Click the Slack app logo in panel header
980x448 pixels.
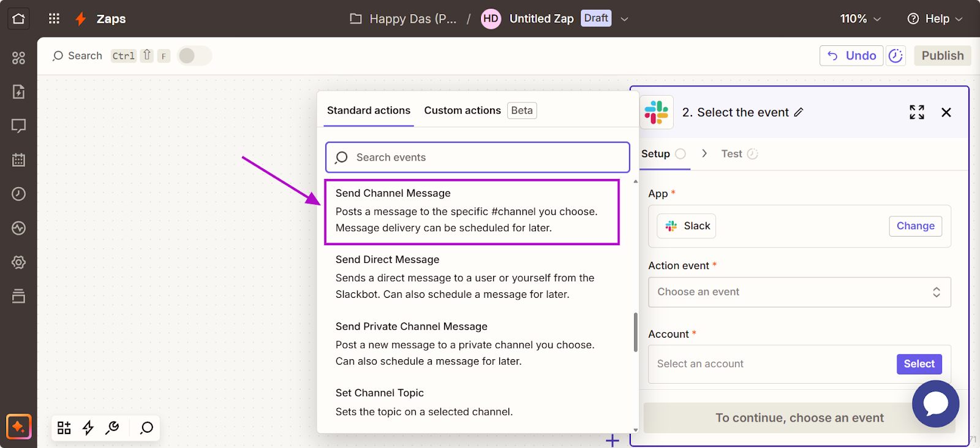coord(657,112)
